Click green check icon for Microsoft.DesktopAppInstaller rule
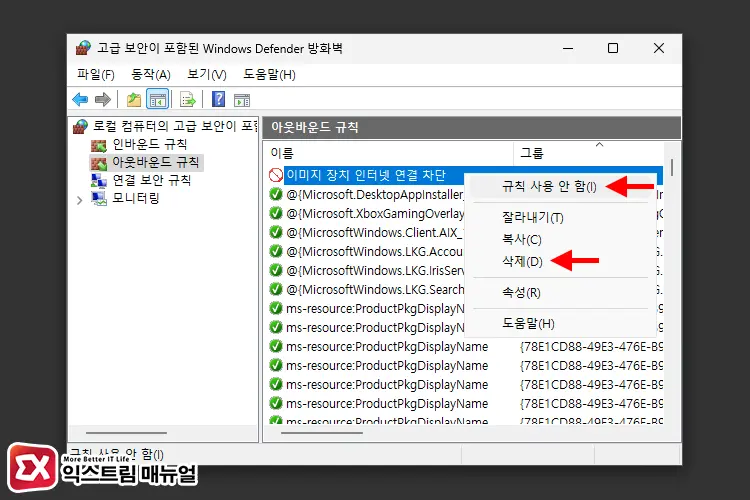The image size is (750, 500). pyautogui.click(x=276, y=194)
